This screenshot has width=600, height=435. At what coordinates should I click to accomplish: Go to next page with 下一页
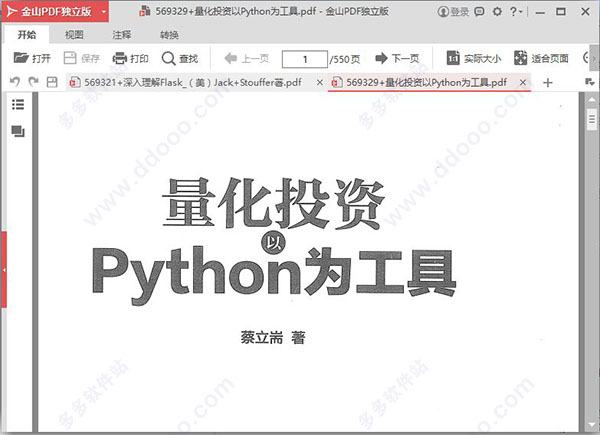click(x=397, y=59)
